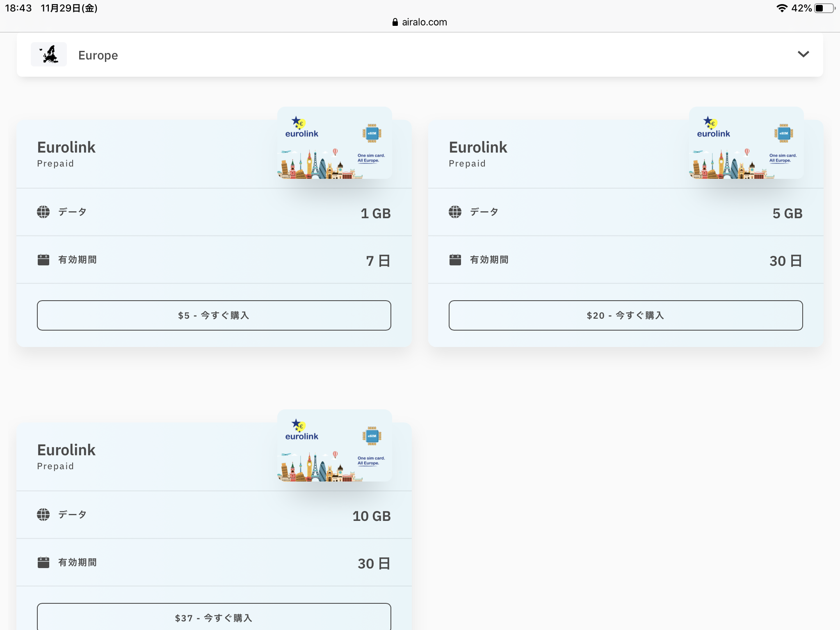
Task: Click the calendar icon in 5 GB card
Action: [455, 260]
